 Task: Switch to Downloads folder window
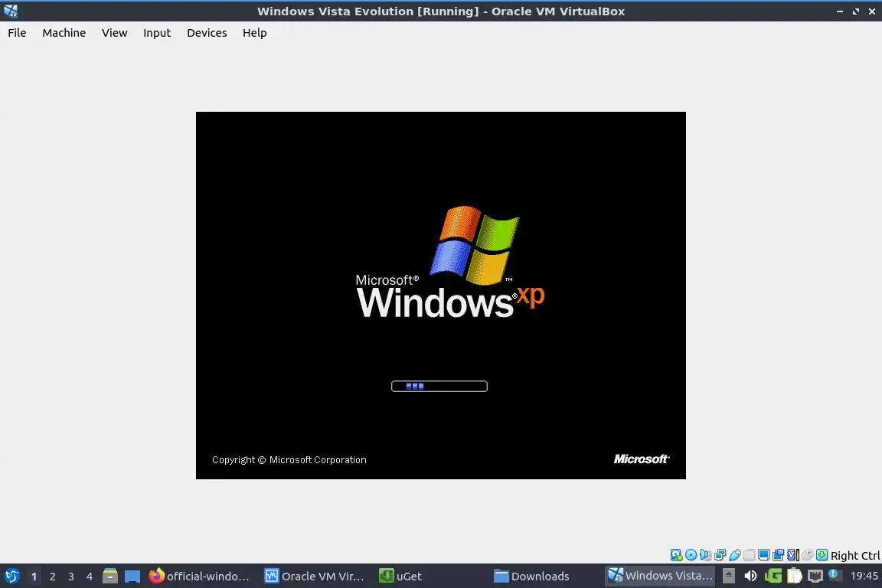[531, 577]
